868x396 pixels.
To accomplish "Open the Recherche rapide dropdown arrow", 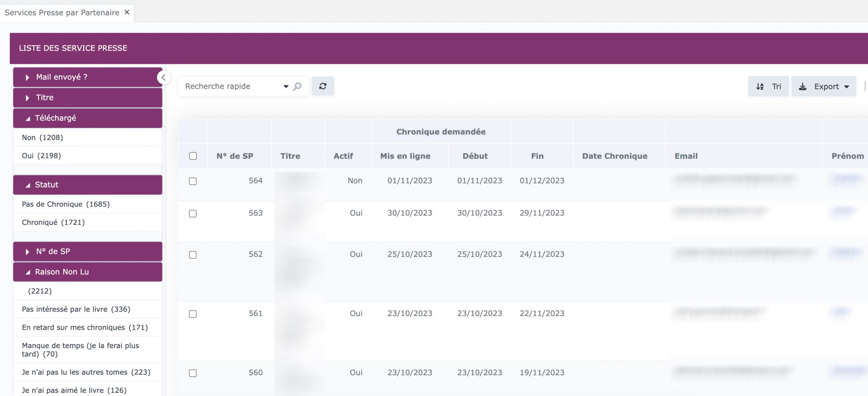I will (286, 86).
